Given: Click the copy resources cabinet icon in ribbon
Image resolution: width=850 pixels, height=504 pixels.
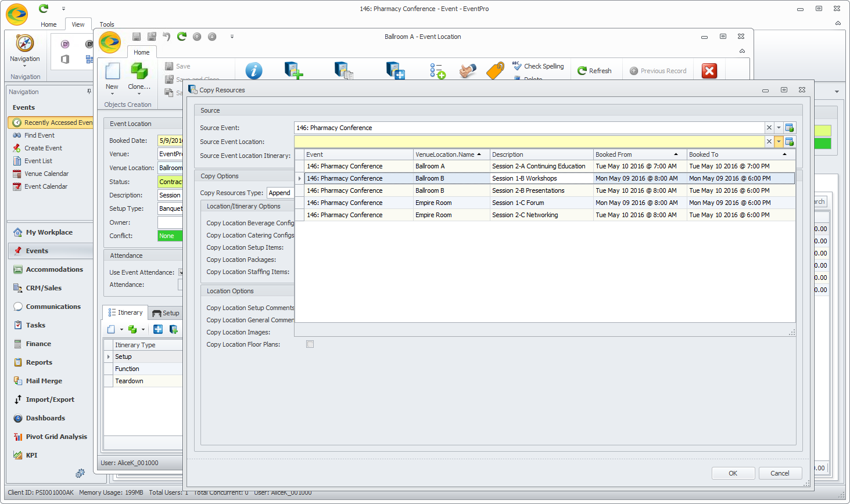Looking at the screenshot, I should tap(344, 71).
